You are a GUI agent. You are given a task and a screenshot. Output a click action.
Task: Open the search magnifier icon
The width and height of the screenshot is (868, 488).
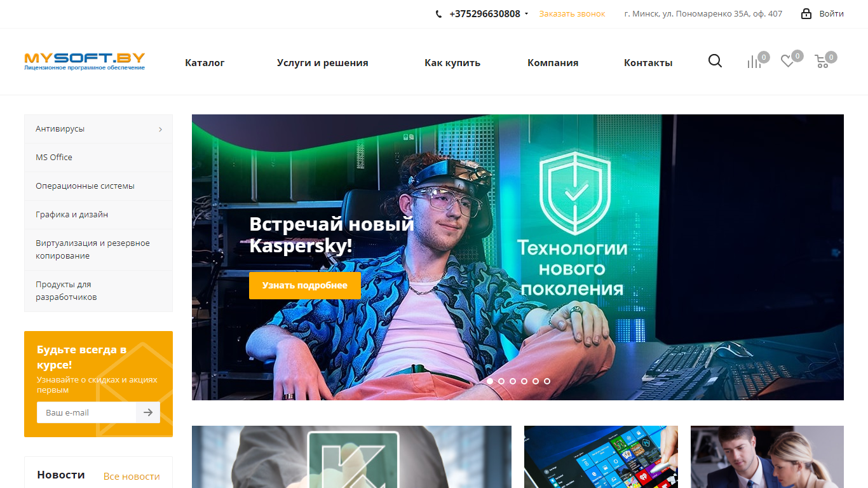point(715,61)
